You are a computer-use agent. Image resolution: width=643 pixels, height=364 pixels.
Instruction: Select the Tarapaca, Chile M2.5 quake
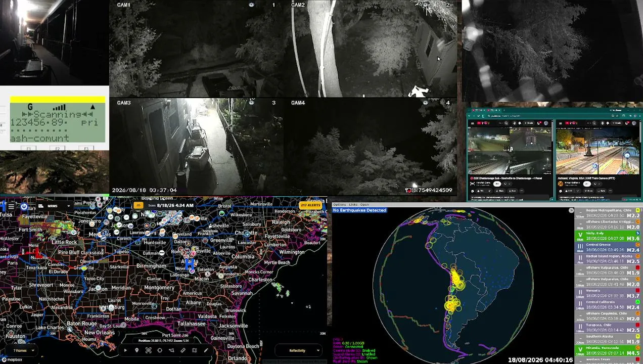click(608, 327)
